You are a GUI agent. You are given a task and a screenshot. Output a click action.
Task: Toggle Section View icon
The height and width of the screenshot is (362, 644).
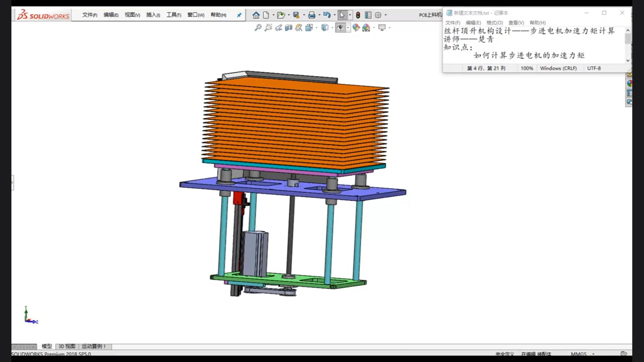tap(288, 28)
